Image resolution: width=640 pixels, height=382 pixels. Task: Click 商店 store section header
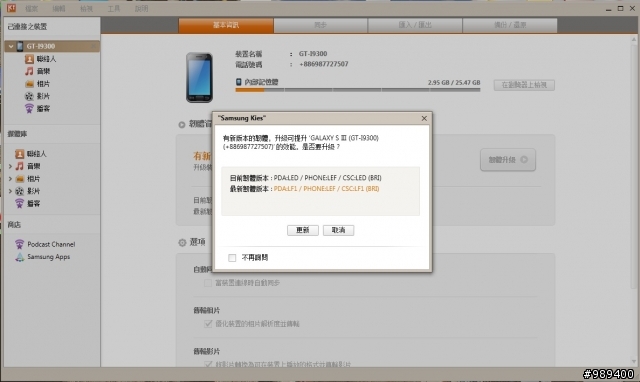click(14, 224)
